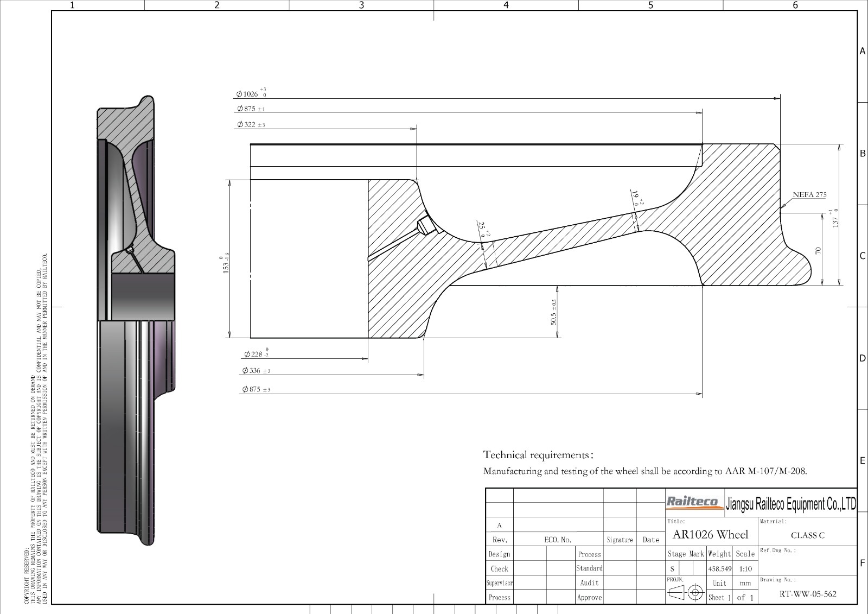The width and height of the screenshot is (868, 614).
Task: Select the Ø322 ±3 dimension
Action: pyautogui.click(x=251, y=124)
